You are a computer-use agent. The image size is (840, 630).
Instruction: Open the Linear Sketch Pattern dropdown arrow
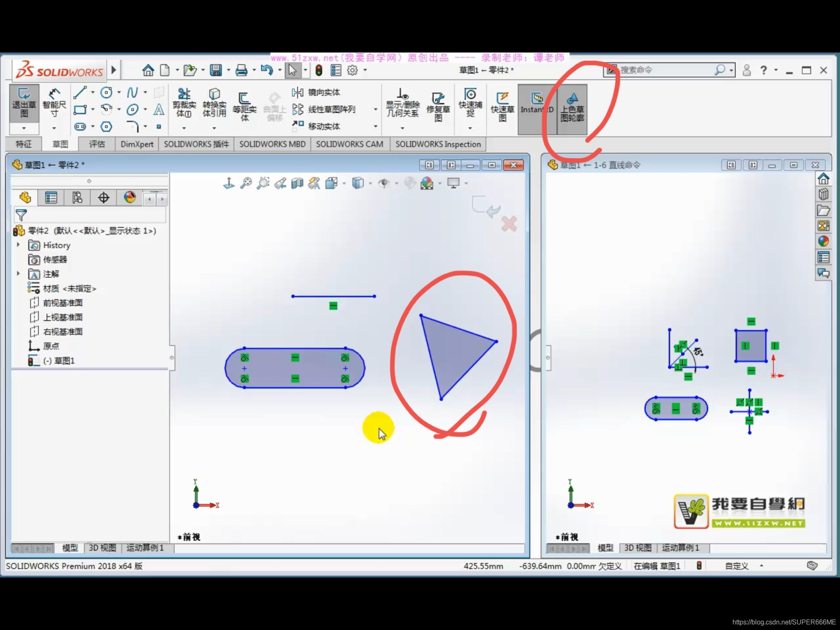click(375, 109)
